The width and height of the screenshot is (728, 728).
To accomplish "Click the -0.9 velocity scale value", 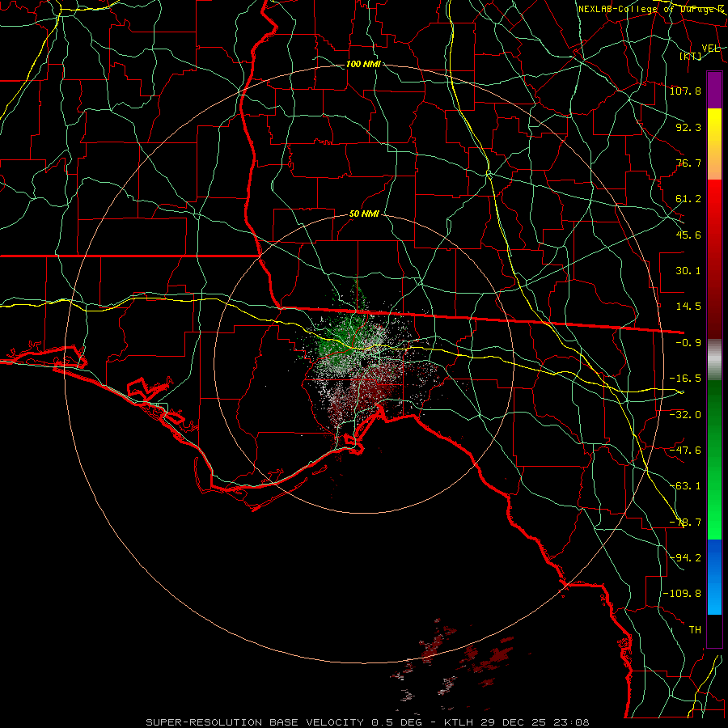I will (x=688, y=343).
